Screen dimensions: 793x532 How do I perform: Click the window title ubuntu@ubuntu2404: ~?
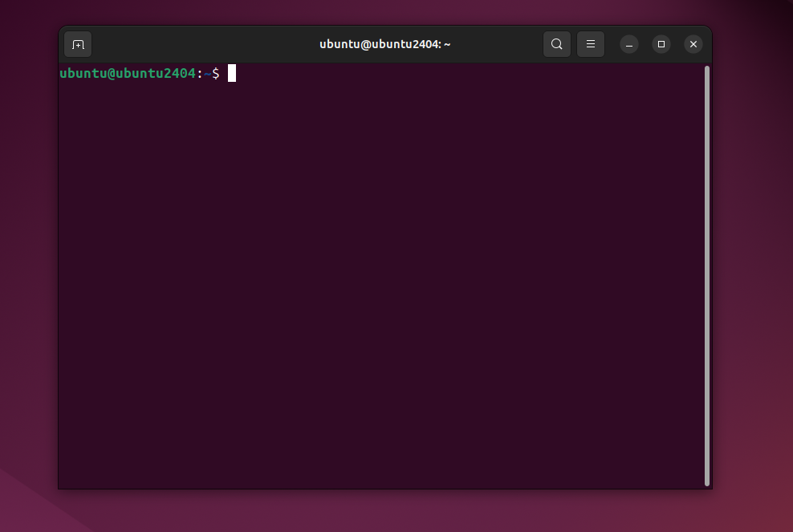[x=384, y=44]
